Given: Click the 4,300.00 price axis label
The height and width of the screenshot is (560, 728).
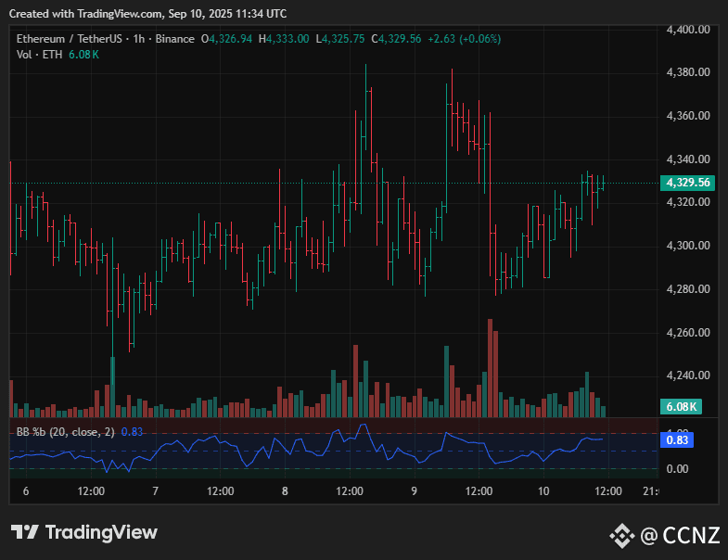Looking at the screenshot, I should click(x=688, y=246).
